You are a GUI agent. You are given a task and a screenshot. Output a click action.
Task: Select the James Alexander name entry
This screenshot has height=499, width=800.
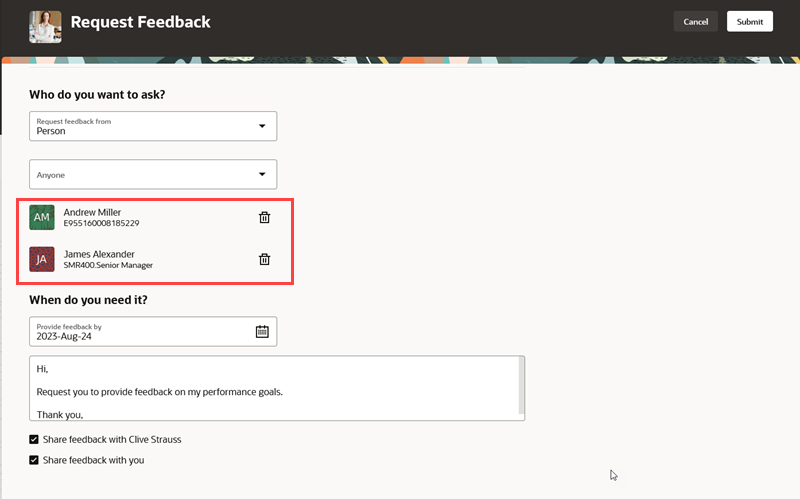98,254
